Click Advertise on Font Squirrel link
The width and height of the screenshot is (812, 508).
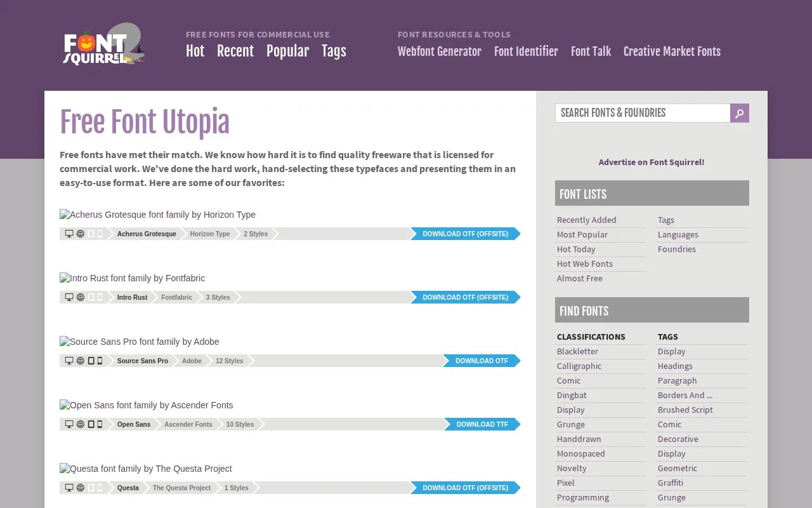(x=652, y=162)
